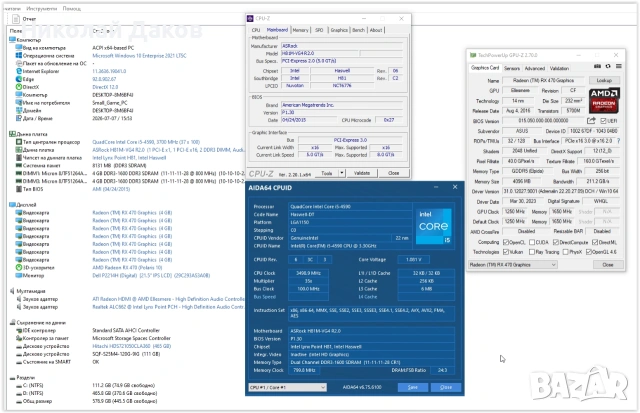
Task: Click the Дисплей group icon
Action: click(x=12, y=204)
